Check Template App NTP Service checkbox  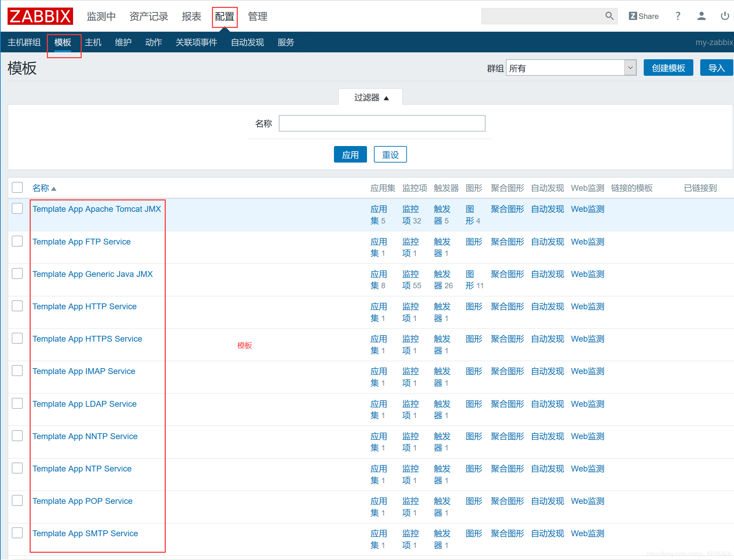coord(17,468)
